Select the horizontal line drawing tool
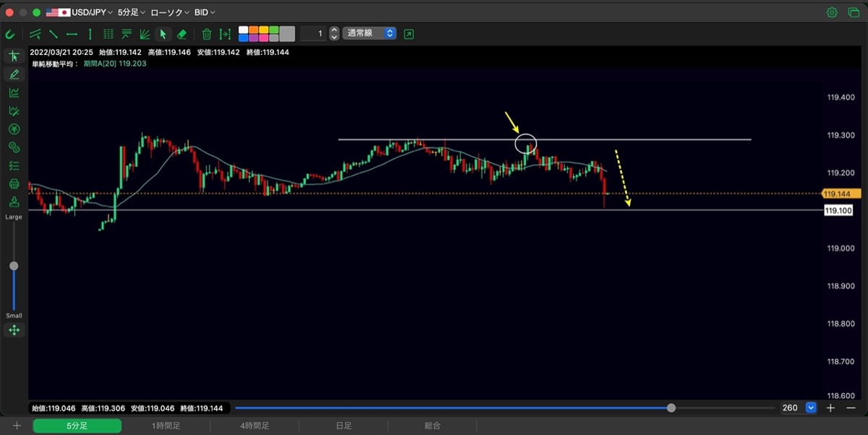The image size is (868, 435). [72, 34]
